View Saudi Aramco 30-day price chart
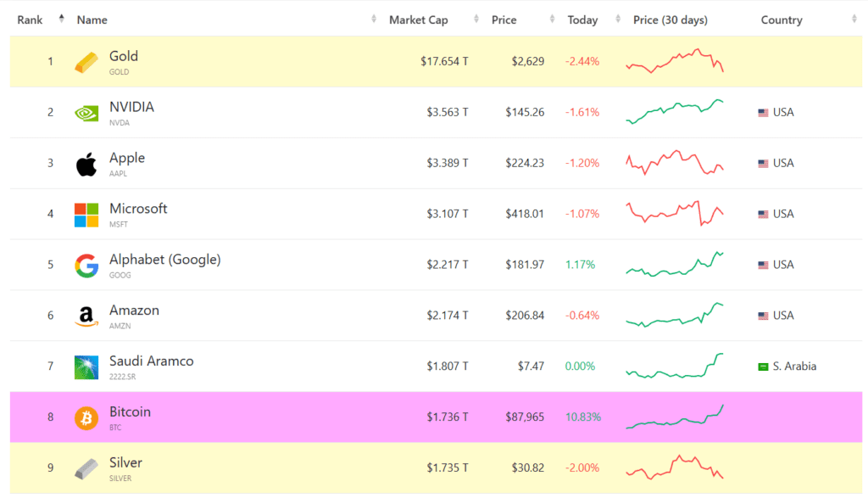 pyautogui.click(x=675, y=366)
